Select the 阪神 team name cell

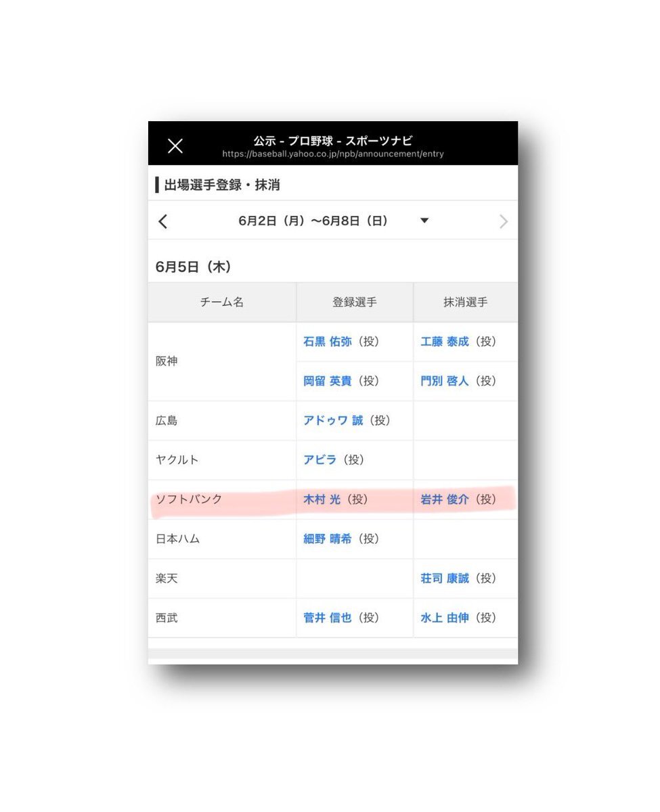[x=222, y=361]
